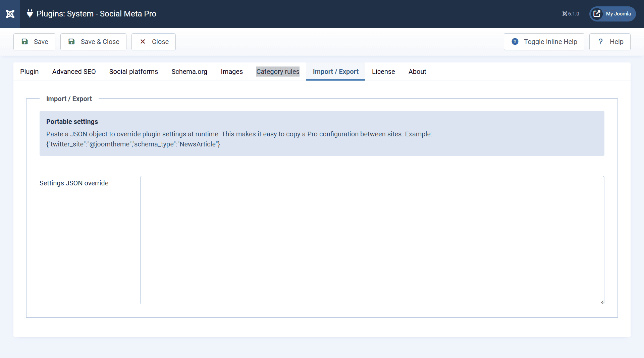Click the textarea resize handle at bottom-right
644x358 pixels.
(601, 302)
